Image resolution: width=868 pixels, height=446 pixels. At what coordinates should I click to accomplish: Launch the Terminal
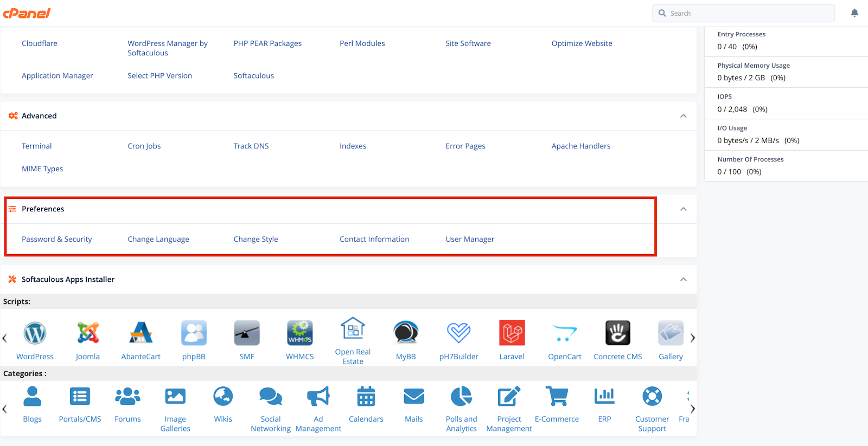(37, 146)
